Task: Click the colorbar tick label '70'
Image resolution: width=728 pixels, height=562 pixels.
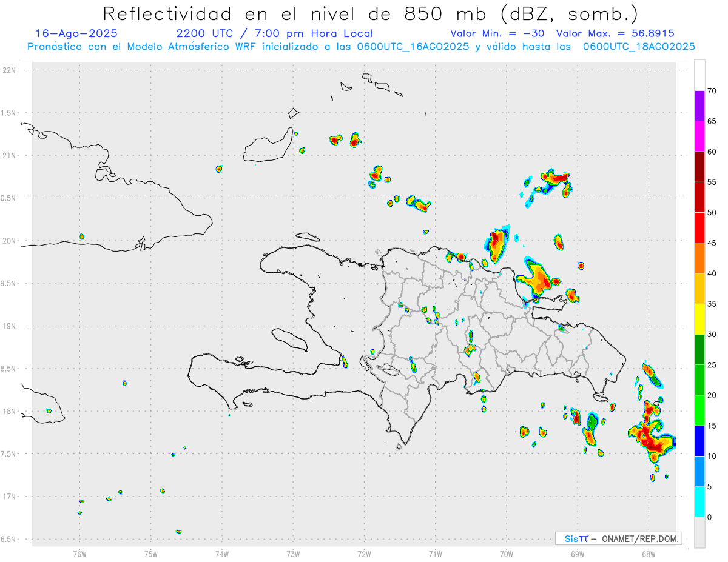Action: tap(712, 91)
